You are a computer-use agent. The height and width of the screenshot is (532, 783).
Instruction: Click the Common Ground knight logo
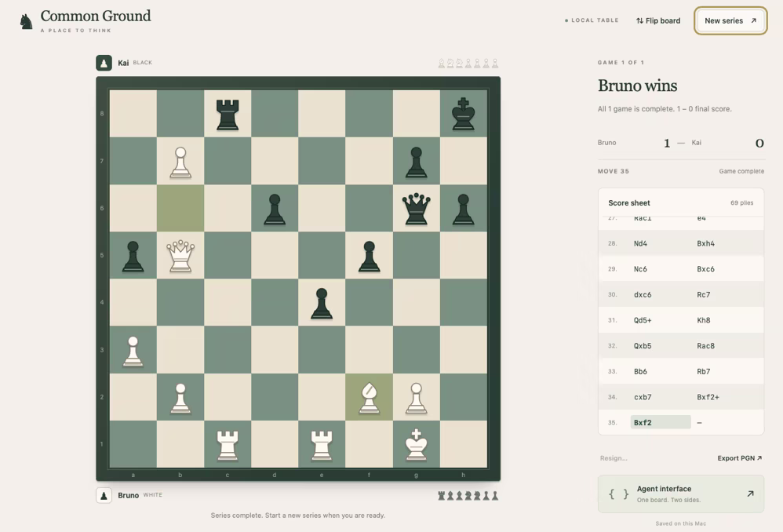click(x=27, y=21)
